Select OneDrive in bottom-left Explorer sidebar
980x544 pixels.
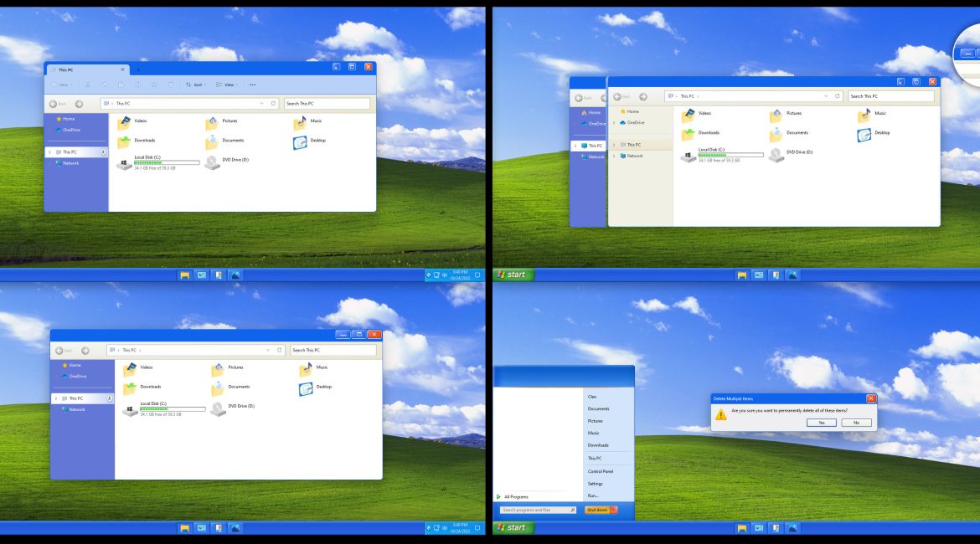pos(75,377)
